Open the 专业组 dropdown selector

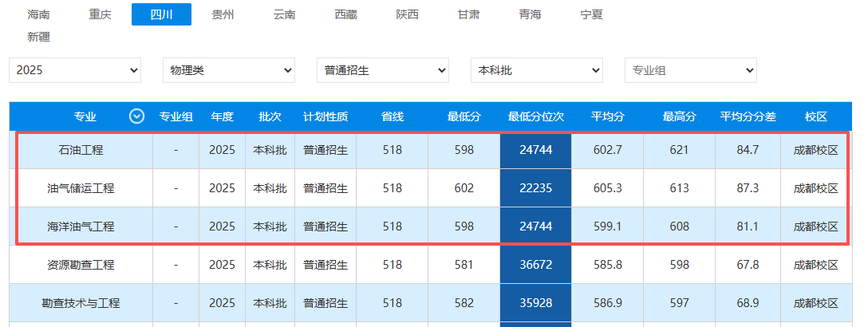tap(691, 70)
